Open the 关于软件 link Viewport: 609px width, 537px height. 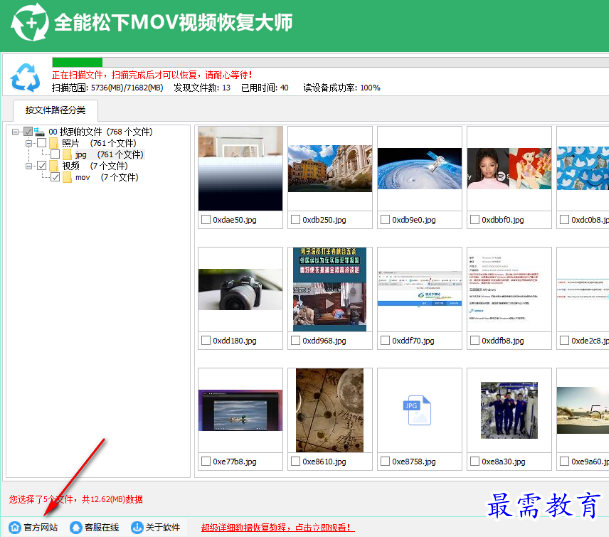click(163, 527)
